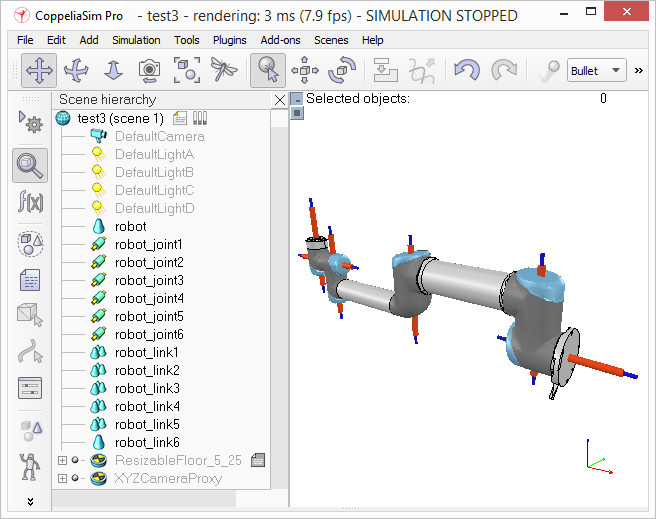656x519 pixels.
Task: Toggle the click-selection tool in toolbar
Action: click(268, 70)
